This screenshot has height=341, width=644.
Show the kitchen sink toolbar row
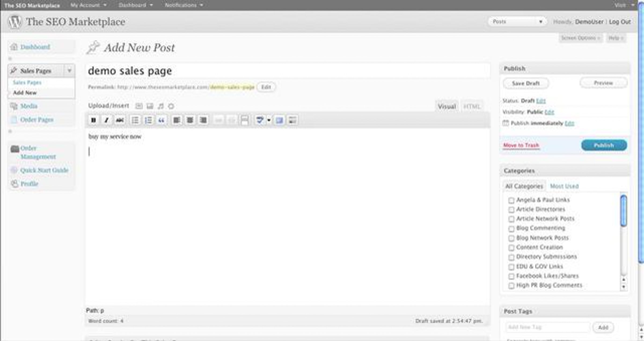click(292, 120)
